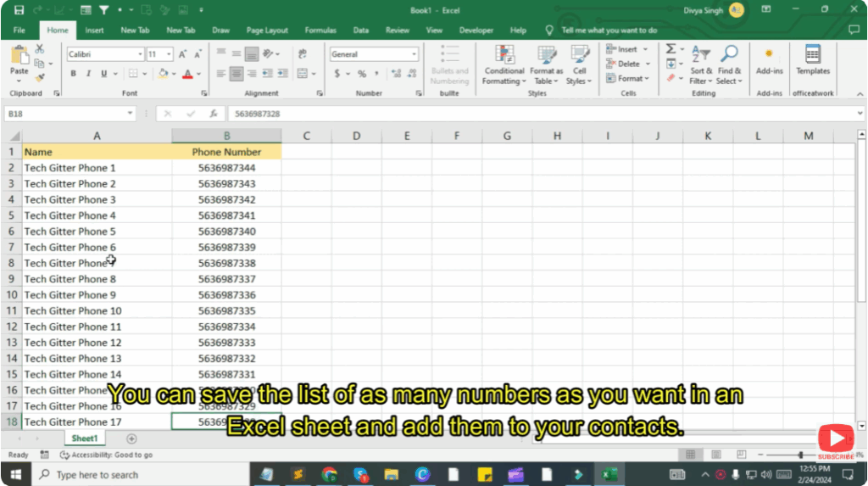Viewport: 868px width, 486px height.
Task: Click the Clear eraser icon
Action: 671,78
